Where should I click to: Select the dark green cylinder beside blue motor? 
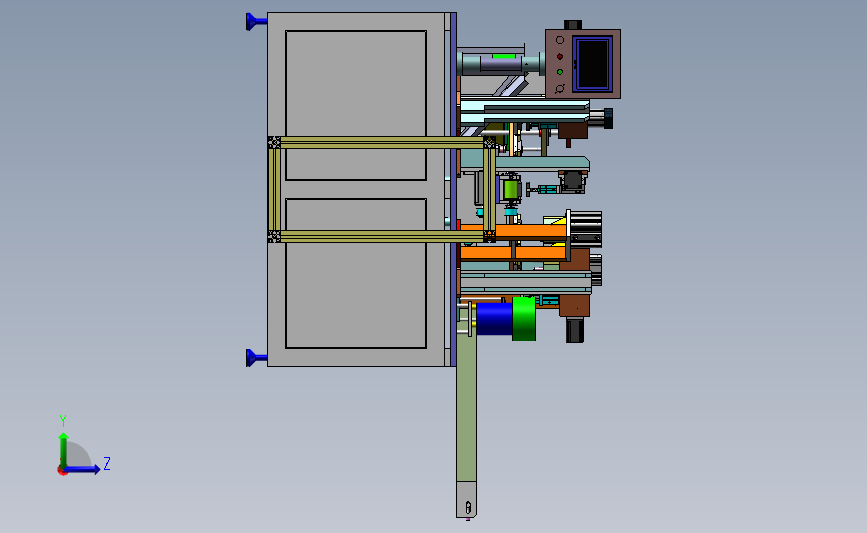pyautogui.click(x=524, y=319)
